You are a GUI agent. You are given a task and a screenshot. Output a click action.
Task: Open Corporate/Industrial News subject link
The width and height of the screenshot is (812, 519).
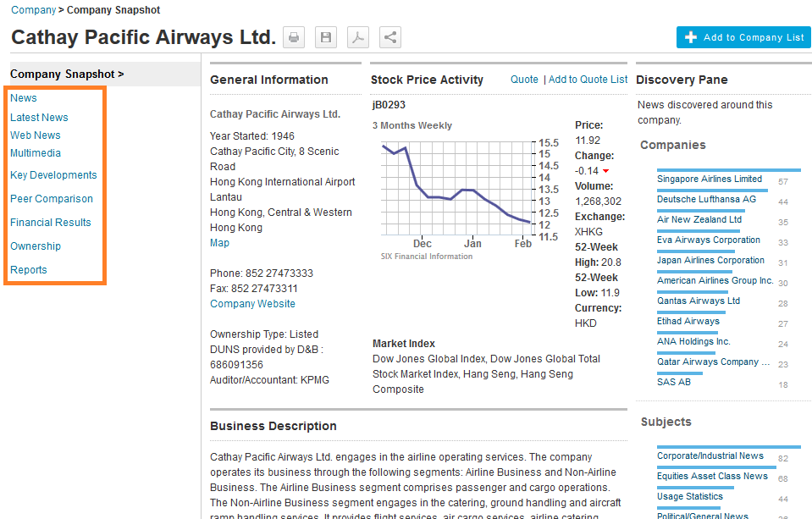[710, 456]
